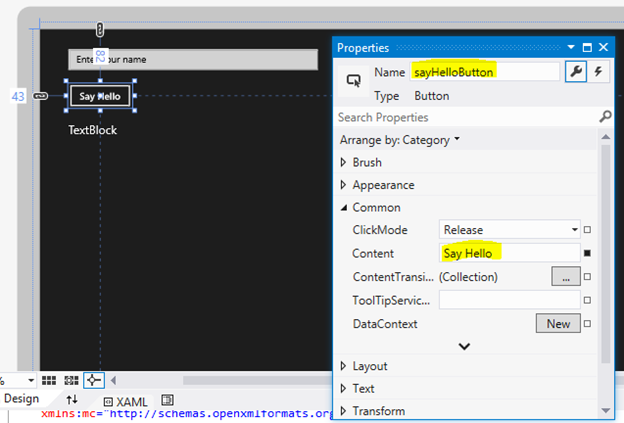Image resolution: width=624 pixels, height=423 pixels.
Task: Click the ToolTipService empty text field
Action: (x=509, y=300)
